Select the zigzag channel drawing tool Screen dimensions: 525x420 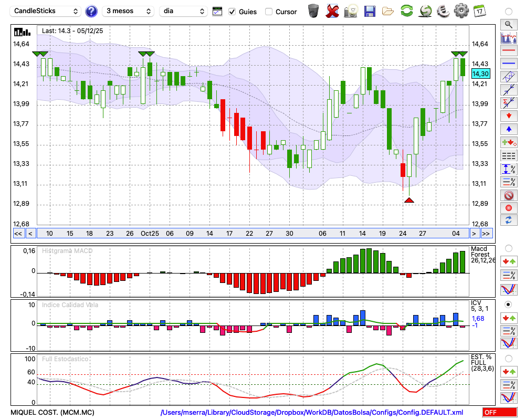pyautogui.click(x=509, y=77)
